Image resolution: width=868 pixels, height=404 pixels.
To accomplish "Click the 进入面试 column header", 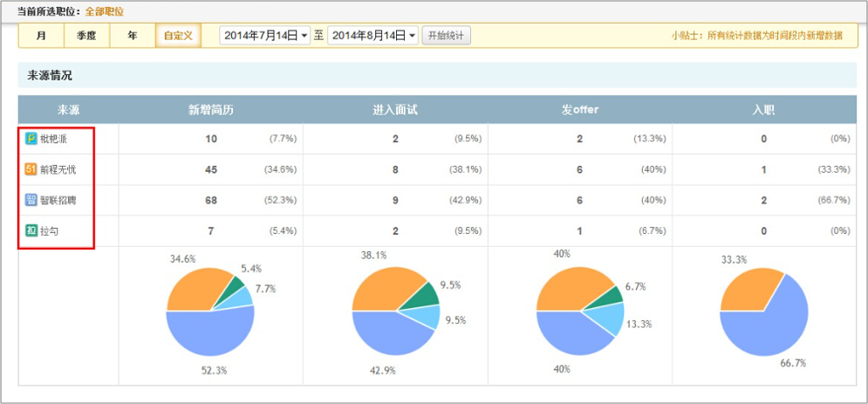I will click(395, 110).
